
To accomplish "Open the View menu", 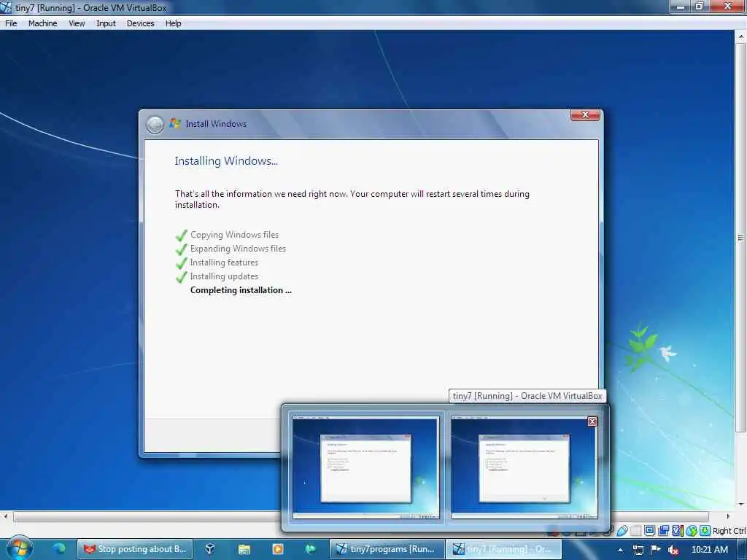I will pyautogui.click(x=76, y=23).
